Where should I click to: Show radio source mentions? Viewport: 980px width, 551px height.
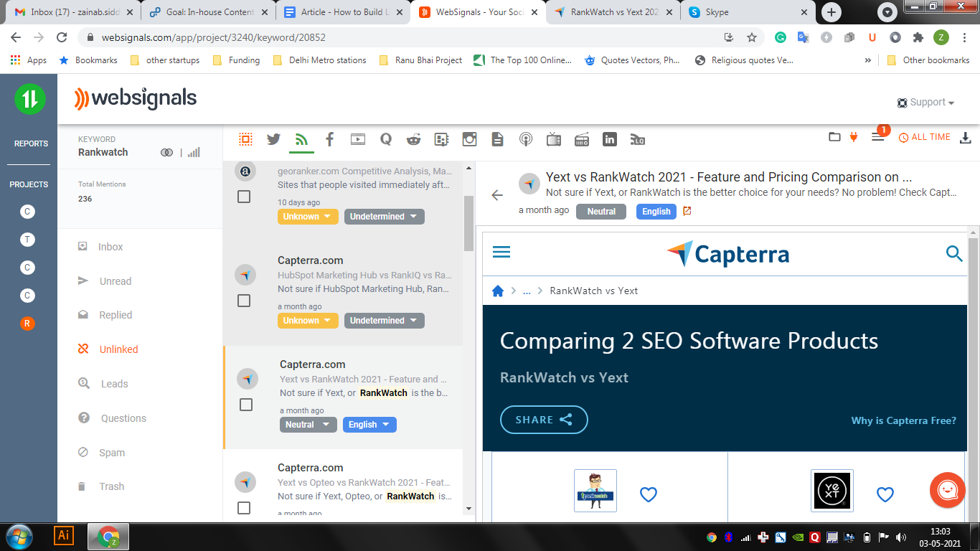(582, 139)
